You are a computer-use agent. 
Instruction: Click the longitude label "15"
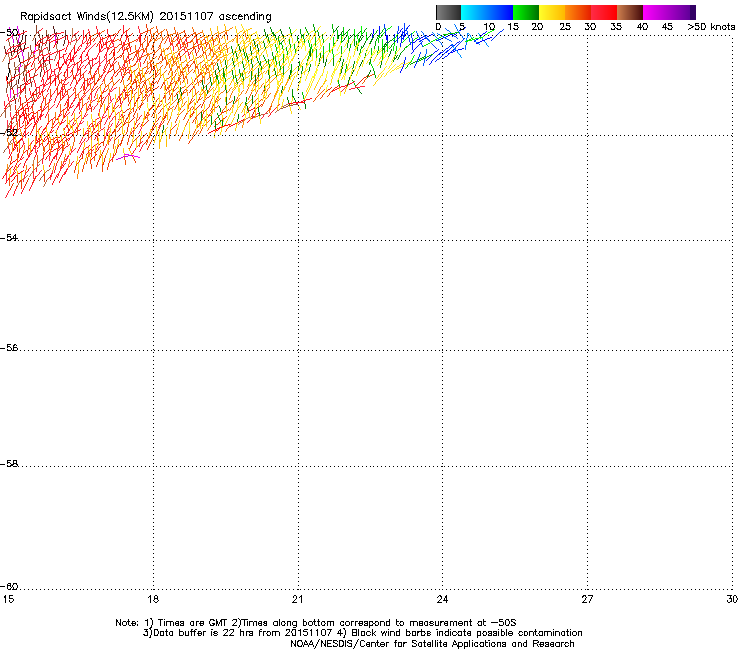pyautogui.click(x=8, y=599)
